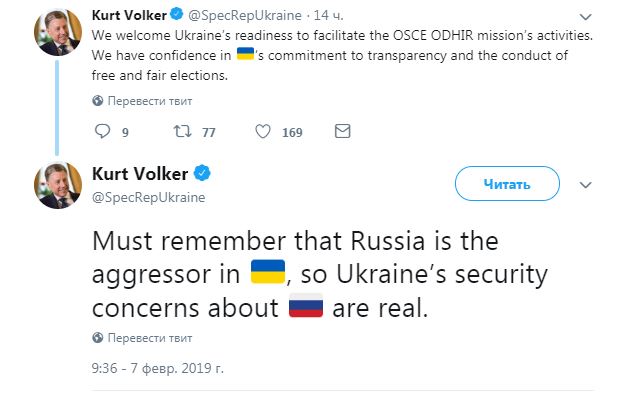Click the globe icon under first tweet
This screenshot has width=627, height=394.
(x=98, y=101)
